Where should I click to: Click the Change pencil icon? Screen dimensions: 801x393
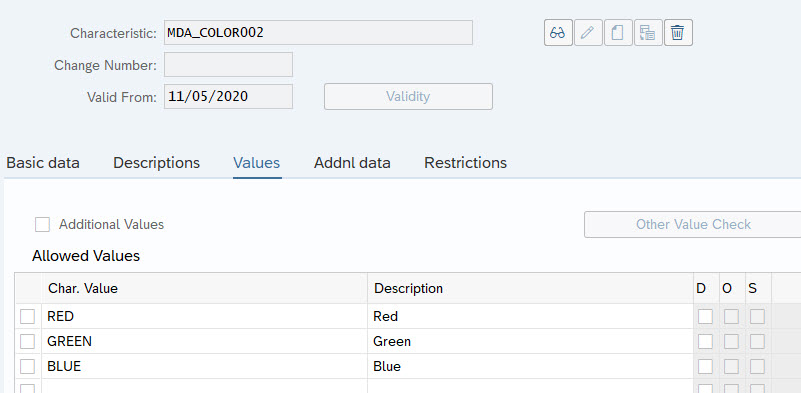pos(588,33)
